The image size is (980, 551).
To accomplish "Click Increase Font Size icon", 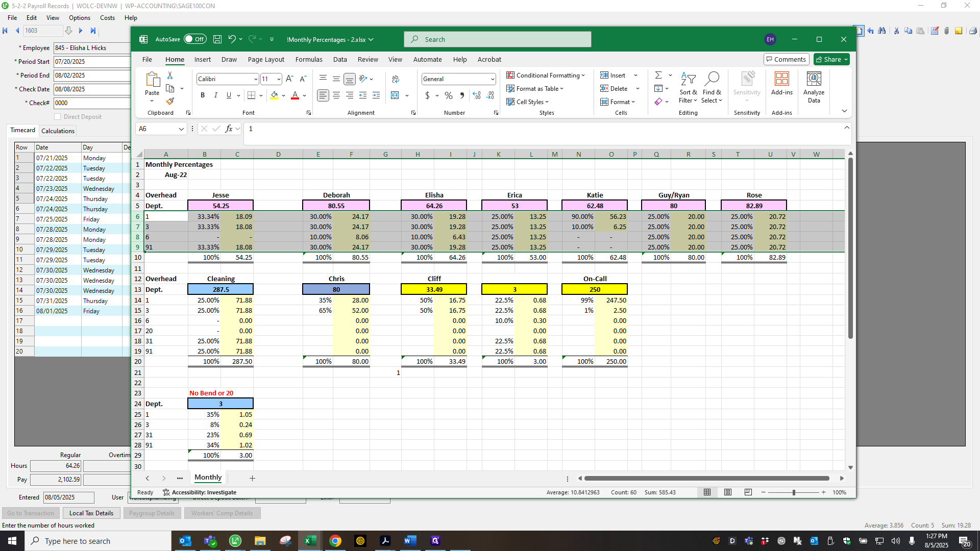I will point(289,79).
